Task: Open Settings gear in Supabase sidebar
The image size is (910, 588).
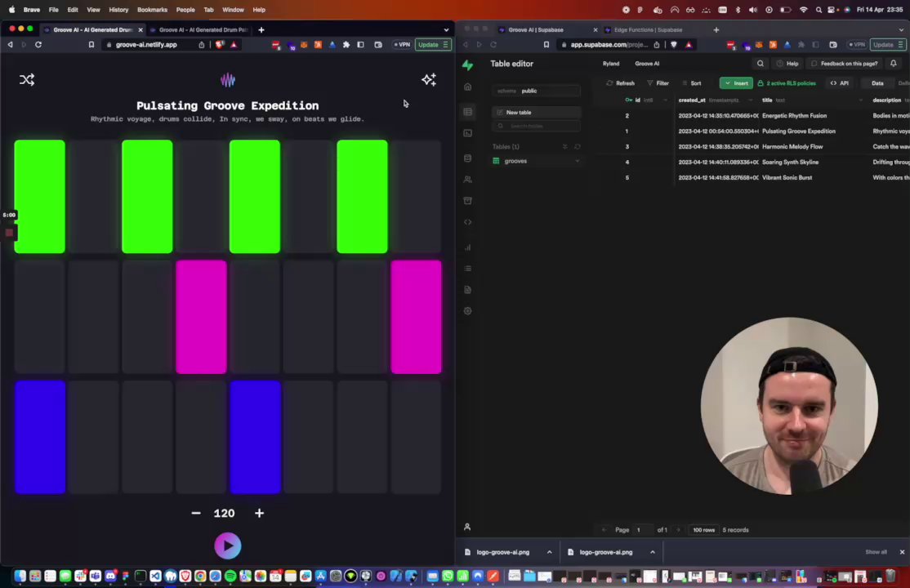Action: click(x=468, y=311)
